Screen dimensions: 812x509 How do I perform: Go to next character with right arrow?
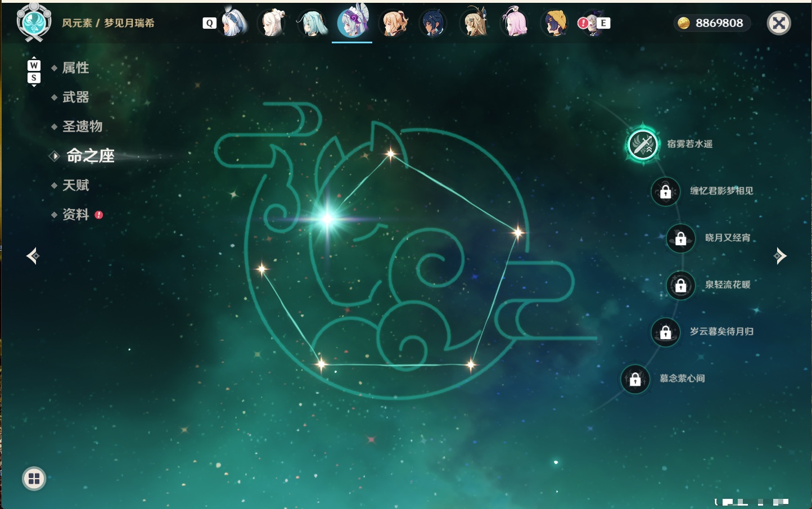[780, 256]
